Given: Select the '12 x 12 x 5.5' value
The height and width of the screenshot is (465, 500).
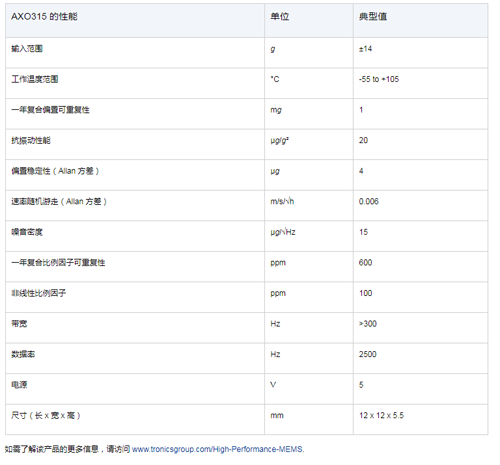Looking at the screenshot, I should coord(381,415).
